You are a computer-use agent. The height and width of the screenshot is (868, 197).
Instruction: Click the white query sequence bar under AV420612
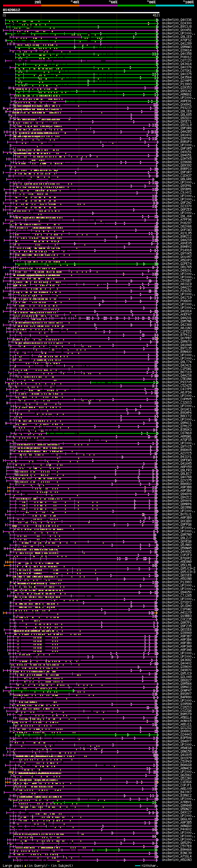81,13
